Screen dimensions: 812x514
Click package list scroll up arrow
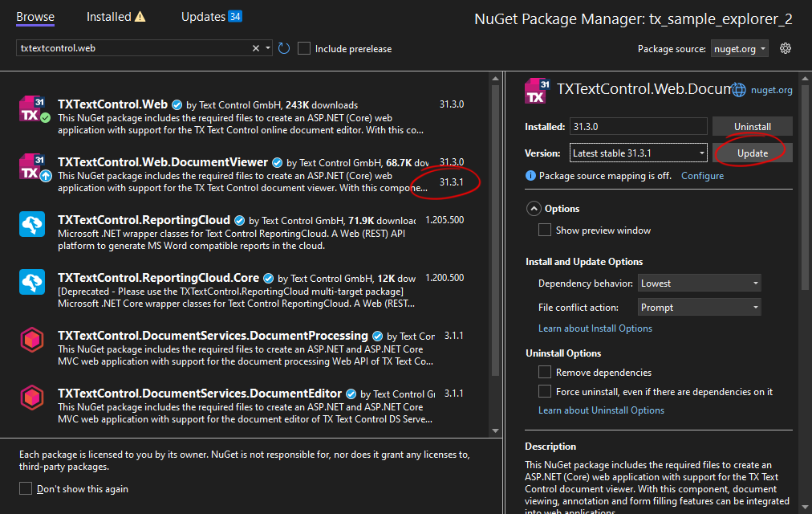495,78
